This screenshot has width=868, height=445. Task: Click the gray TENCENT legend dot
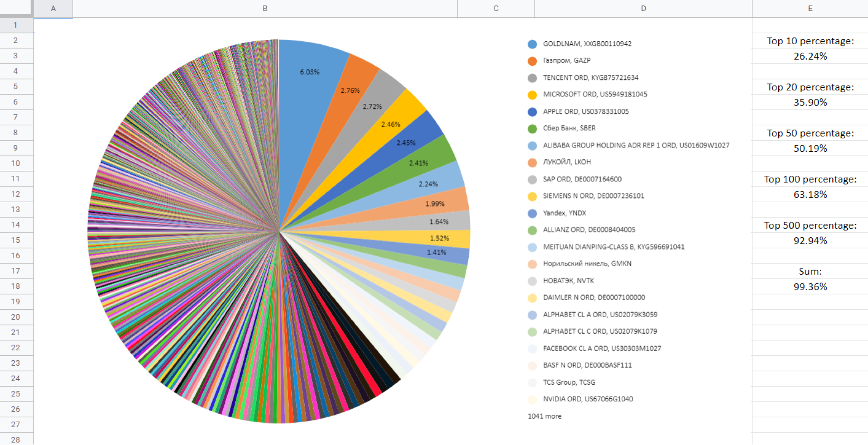point(532,78)
